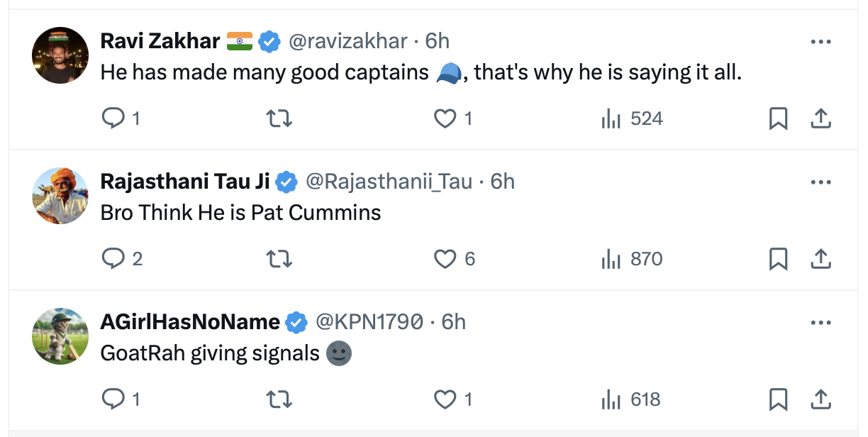Viewport: 868px width, 437px height.
Task: Share Rajasthani Tau Ji's tweet
Action: pos(820,259)
